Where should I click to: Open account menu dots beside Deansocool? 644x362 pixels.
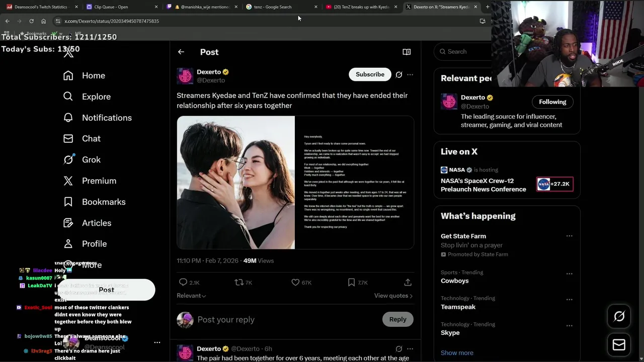[x=157, y=342]
